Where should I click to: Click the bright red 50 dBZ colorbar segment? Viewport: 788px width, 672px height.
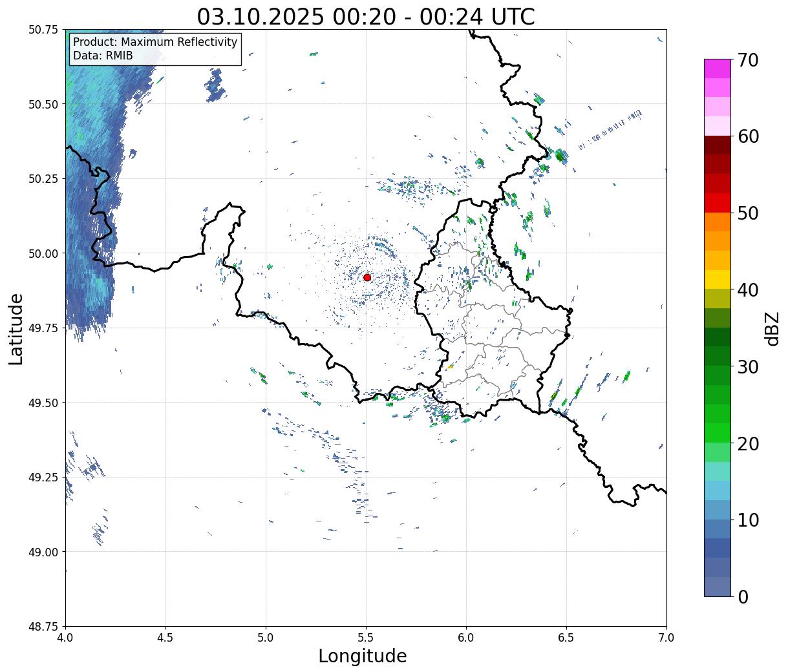(718, 203)
